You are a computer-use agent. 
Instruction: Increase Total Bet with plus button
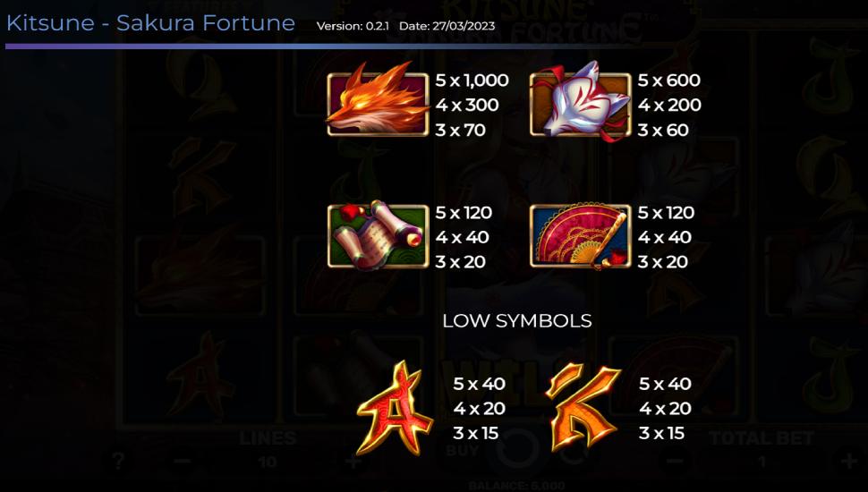[848, 461]
